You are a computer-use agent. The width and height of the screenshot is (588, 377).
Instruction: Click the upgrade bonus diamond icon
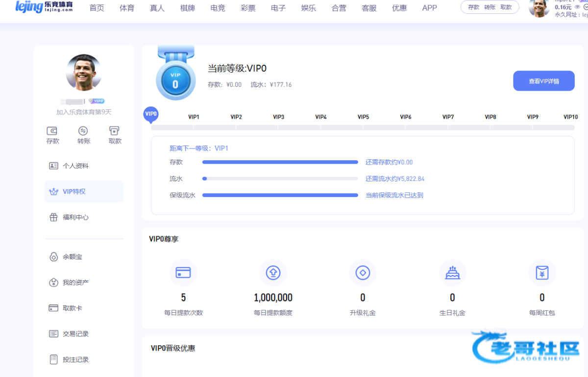pos(363,273)
